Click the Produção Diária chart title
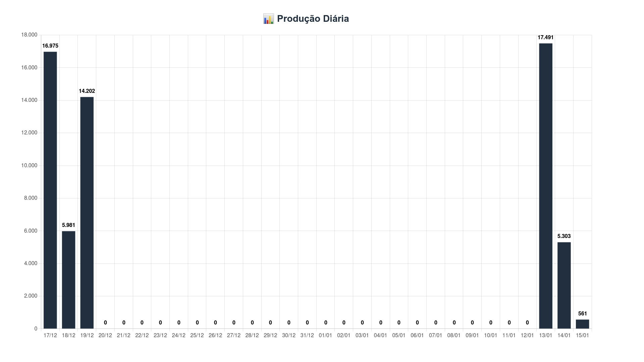Screen dimensions: 644x362 pos(313,19)
